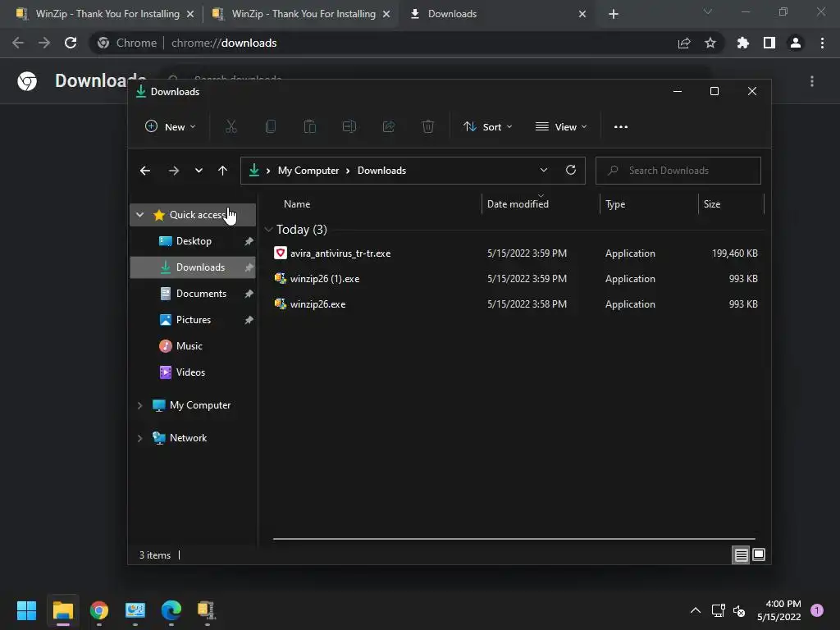Bookmark this page with the star icon
Screen dimensions: 840x630
[x=710, y=43]
